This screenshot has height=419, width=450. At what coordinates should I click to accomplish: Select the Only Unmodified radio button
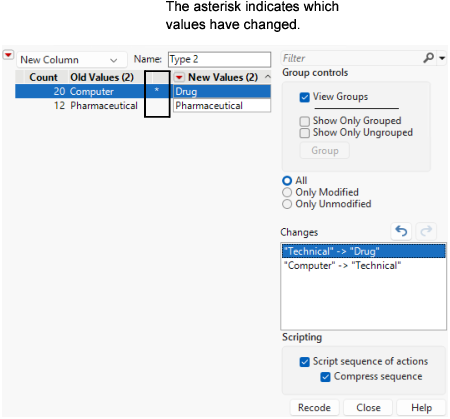coord(287,204)
